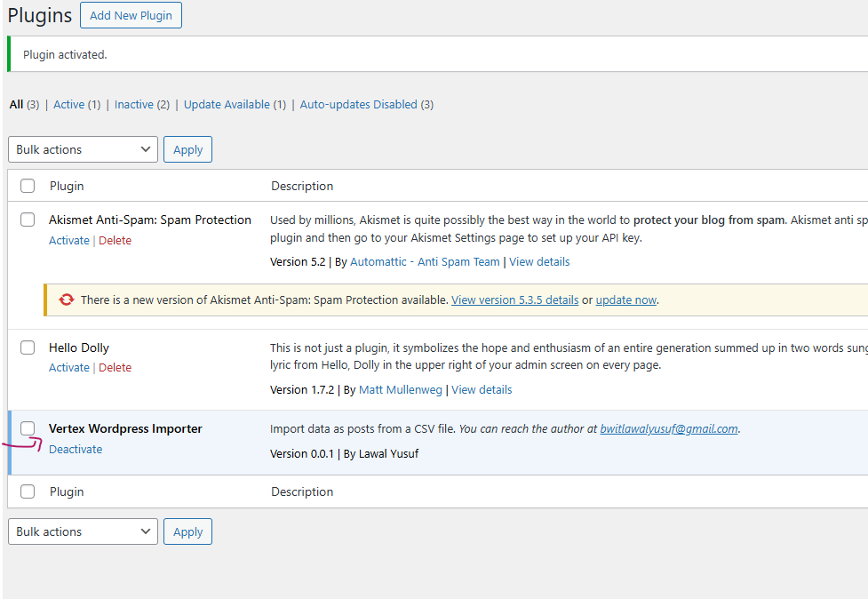Screen dimensions: 868x599
Task: Check the Hello Dolly plugin checkbox
Action: (x=28, y=347)
